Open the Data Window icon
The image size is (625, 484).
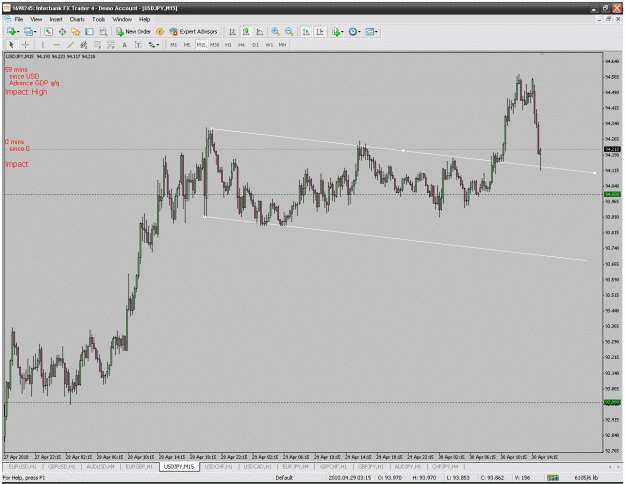[62, 31]
